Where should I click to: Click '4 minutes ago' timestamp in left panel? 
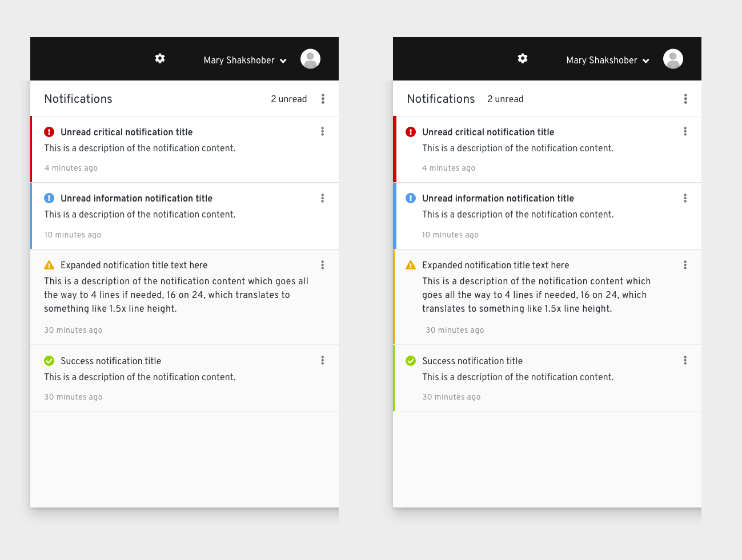(x=71, y=168)
